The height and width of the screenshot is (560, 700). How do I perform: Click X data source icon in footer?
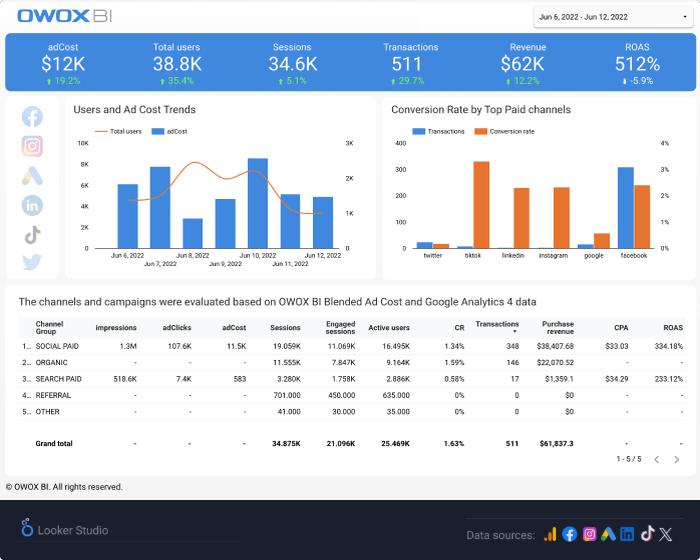(x=666, y=534)
